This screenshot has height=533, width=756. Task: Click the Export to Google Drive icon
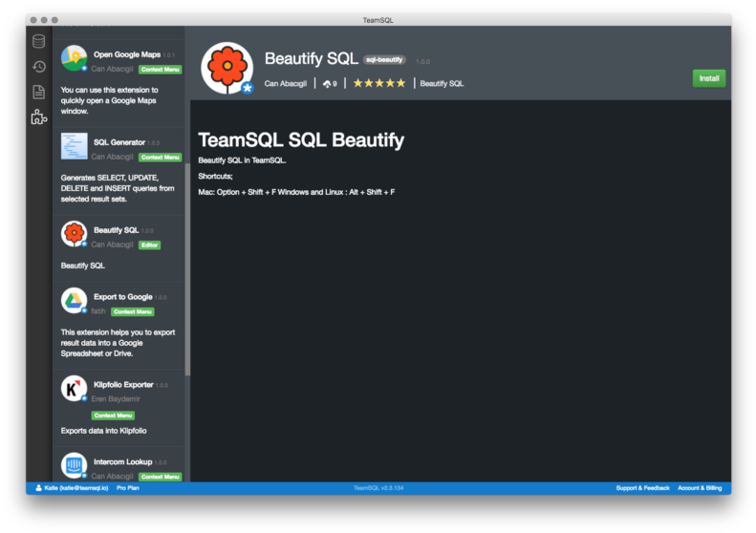pos(74,300)
